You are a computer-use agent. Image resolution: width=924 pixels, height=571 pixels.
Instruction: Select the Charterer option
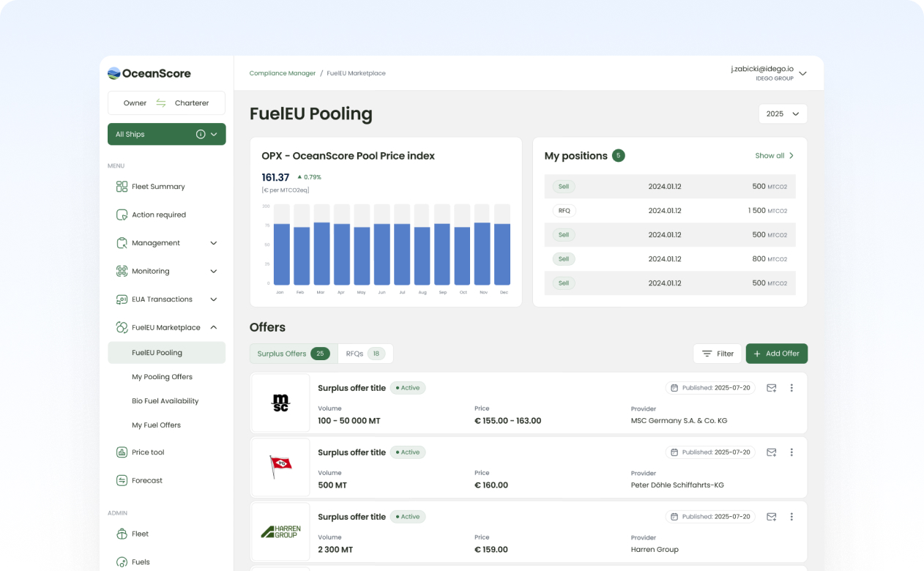coord(192,103)
